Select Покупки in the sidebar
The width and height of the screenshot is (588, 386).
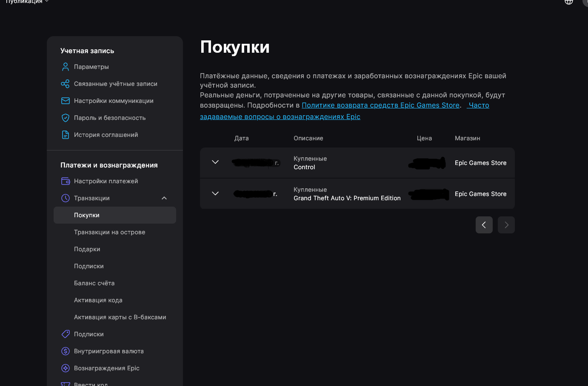[x=87, y=215]
